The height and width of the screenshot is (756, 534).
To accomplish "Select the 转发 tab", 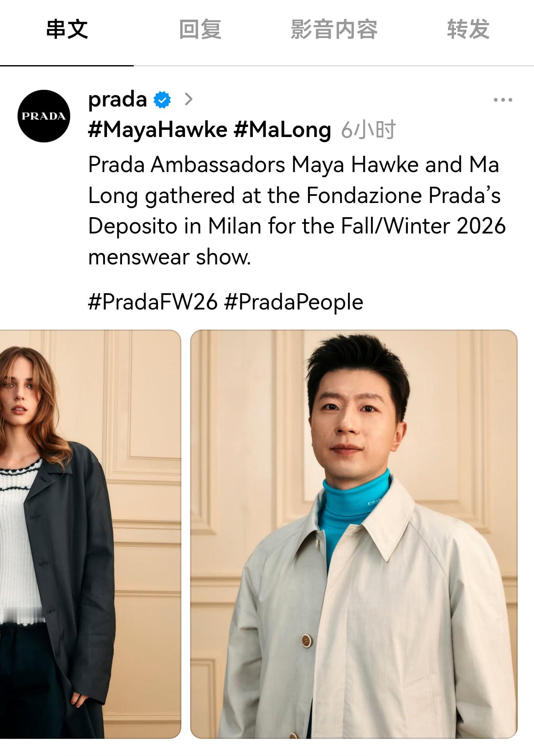I will pyautogui.click(x=468, y=29).
